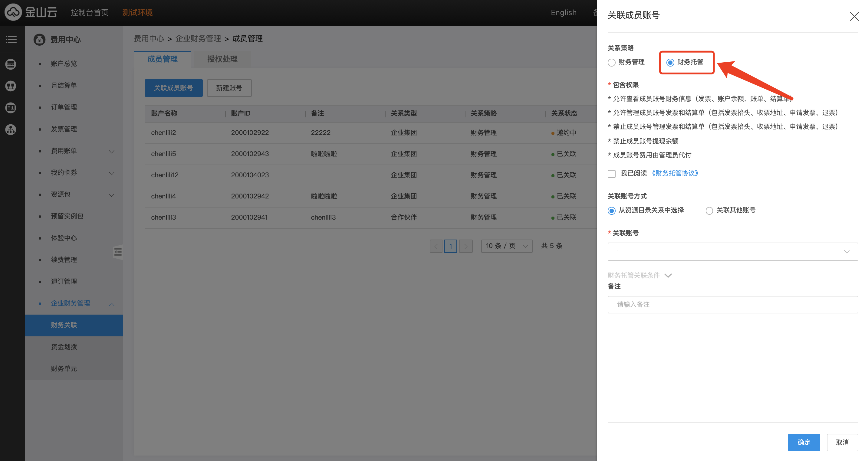
Task: Switch to the 授权处理 tab
Action: coord(222,59)
